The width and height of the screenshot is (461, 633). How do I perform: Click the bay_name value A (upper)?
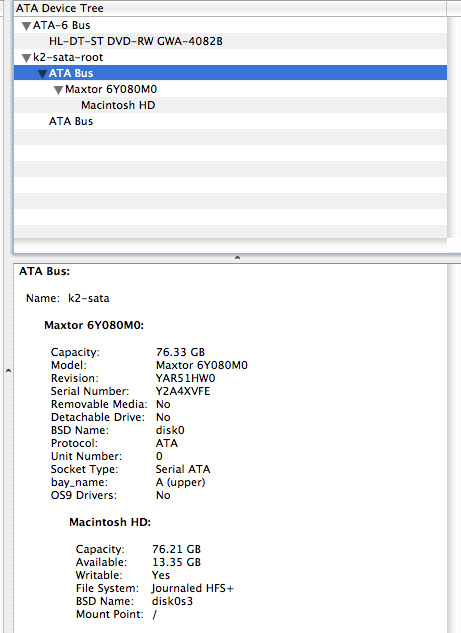click(180, 482)
